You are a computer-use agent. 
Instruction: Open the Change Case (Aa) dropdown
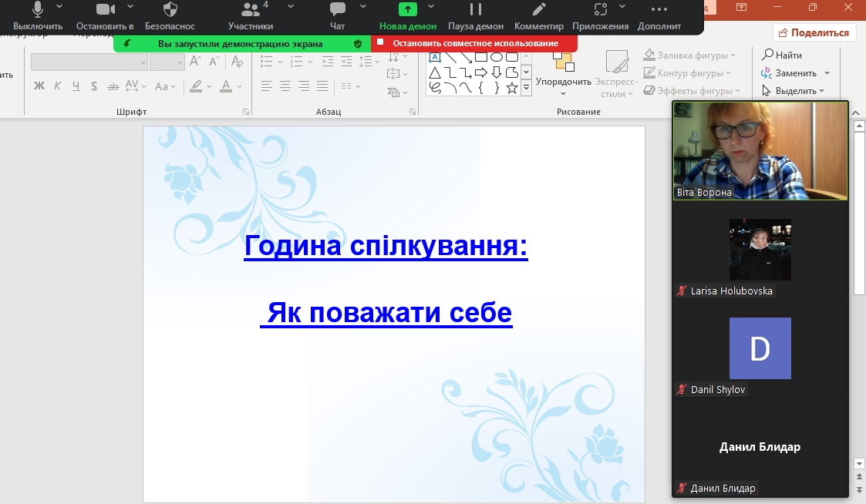164,86
